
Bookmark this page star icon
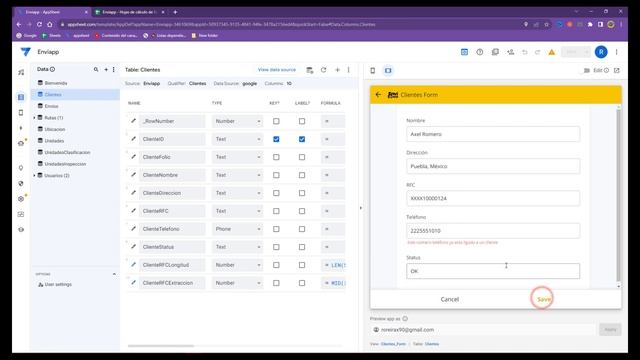[547, 24]
